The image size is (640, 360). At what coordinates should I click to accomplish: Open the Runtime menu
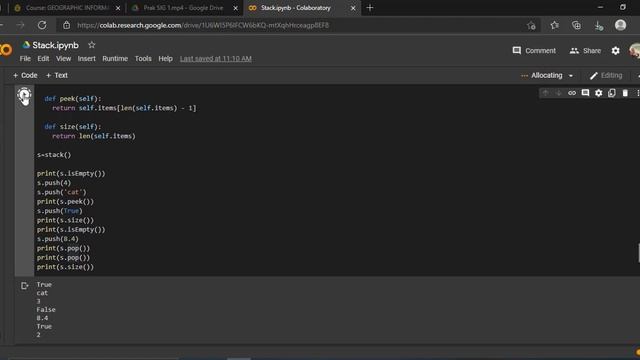[x=115, y=59]
